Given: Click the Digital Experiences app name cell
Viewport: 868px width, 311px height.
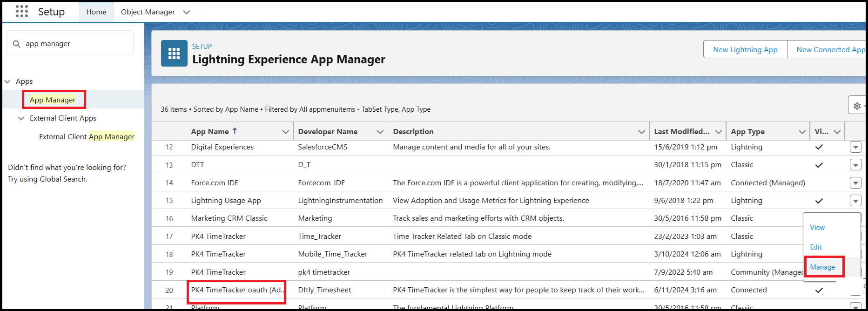Looking at the screenshot, I should [x=222, y=147].
